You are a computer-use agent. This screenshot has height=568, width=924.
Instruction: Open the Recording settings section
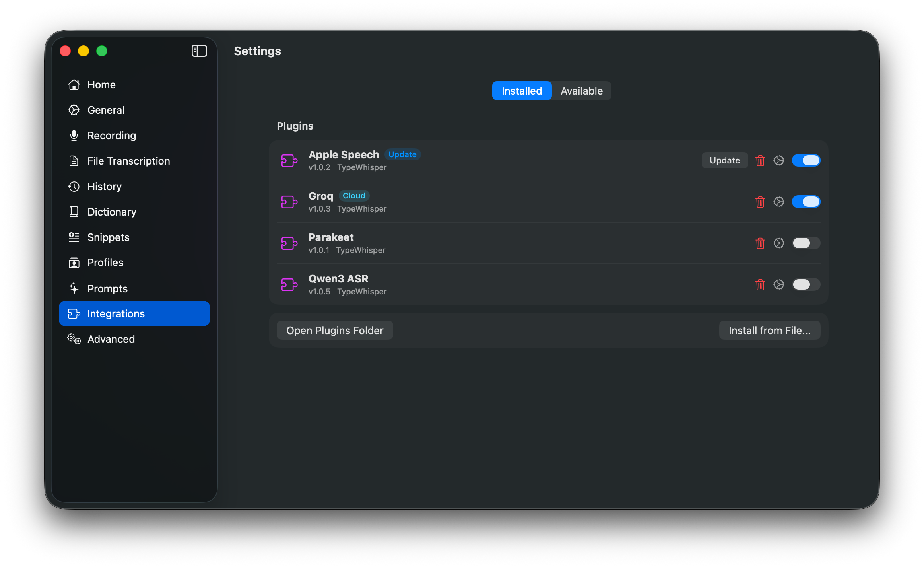(x=112, y=135)
